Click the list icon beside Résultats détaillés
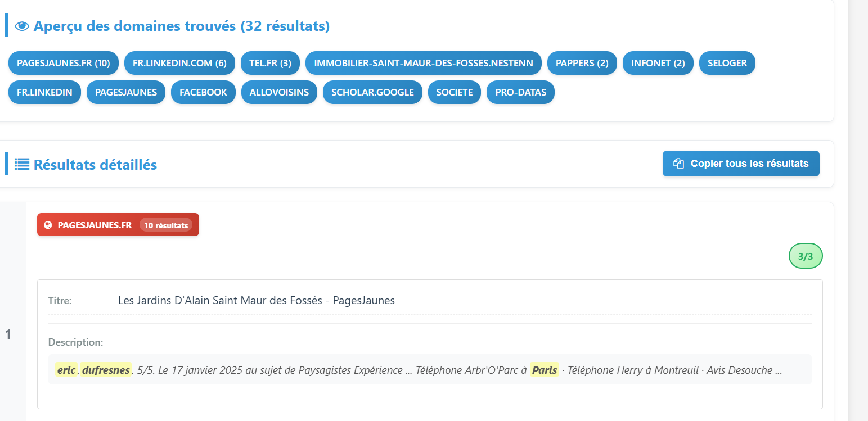Image resolution: width=868 pixels, height=421 pixels. (22, 165)
